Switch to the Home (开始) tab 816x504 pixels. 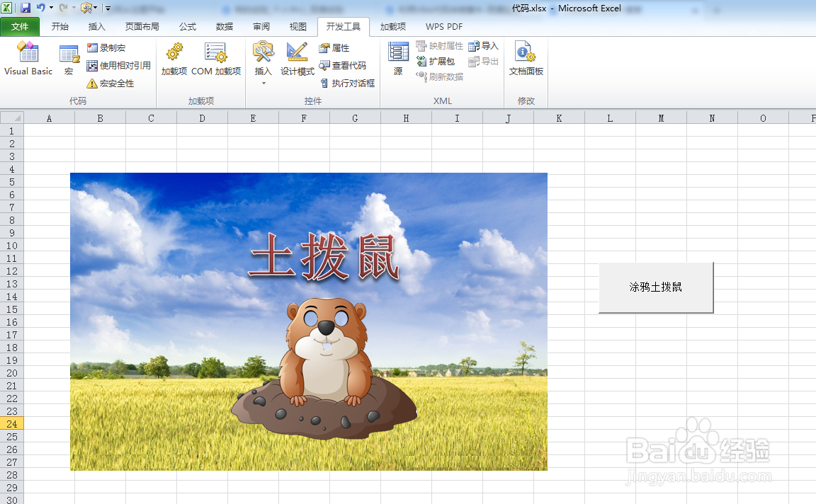click(59, 26)
